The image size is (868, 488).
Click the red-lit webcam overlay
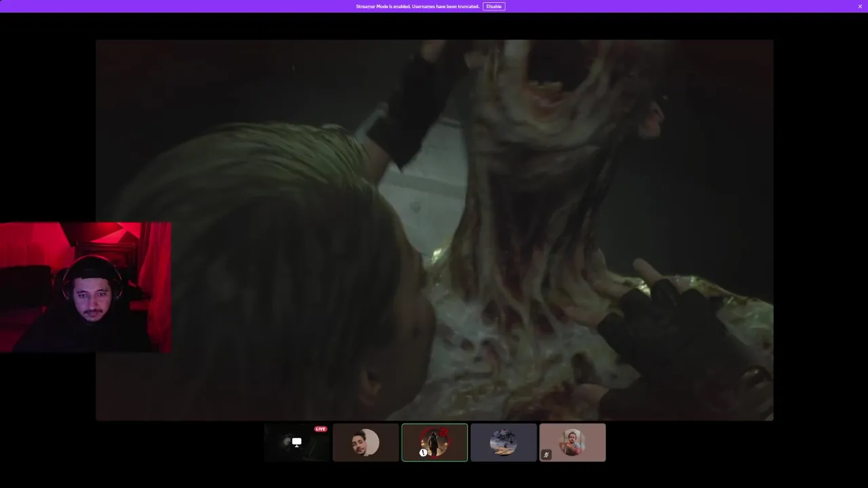click(85, 287)
